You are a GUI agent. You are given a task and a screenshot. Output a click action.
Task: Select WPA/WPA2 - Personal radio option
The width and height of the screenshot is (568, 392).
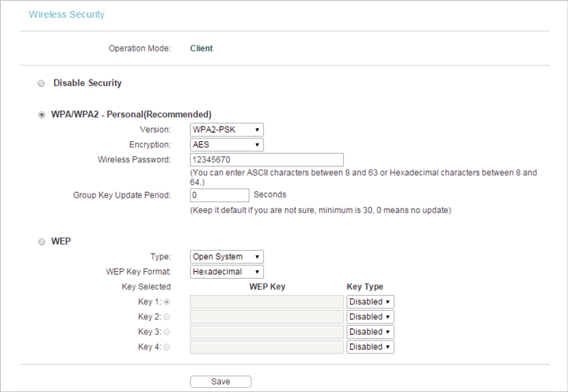pos(42,115)
